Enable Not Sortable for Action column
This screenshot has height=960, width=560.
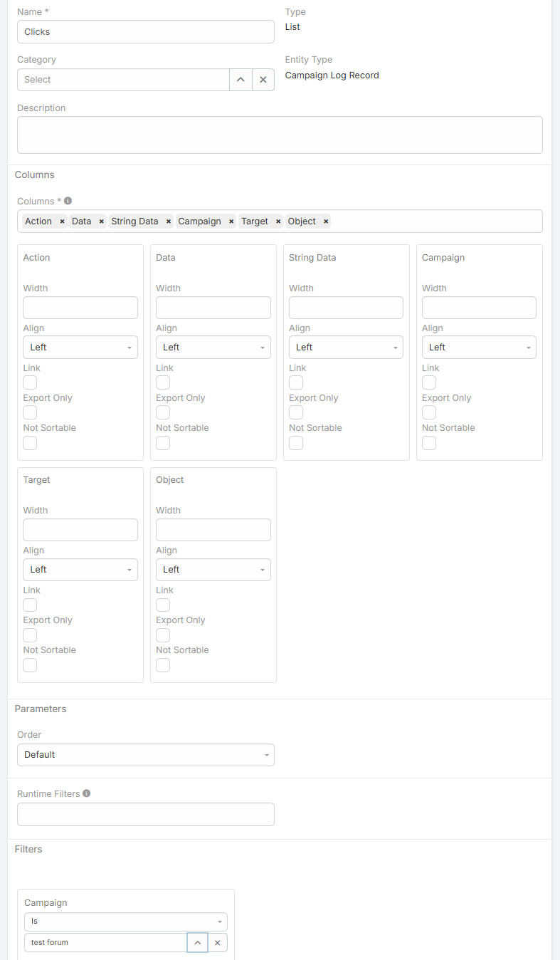coord(30,443)
